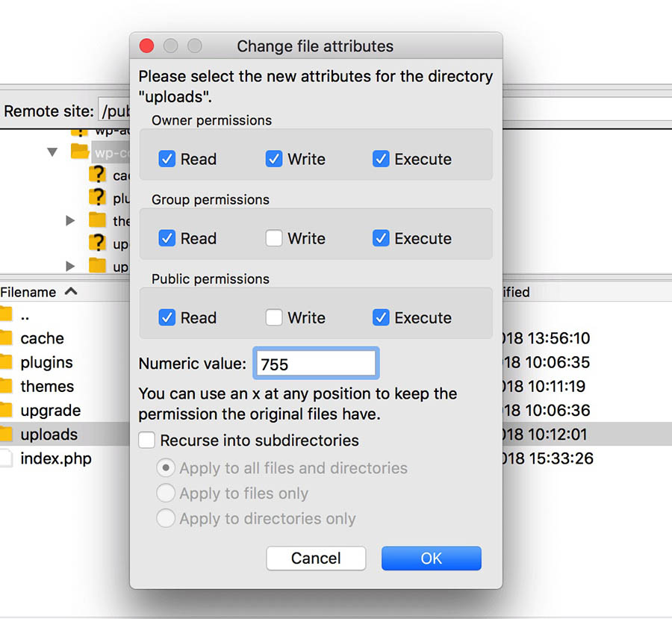Select Apply to directories only option

166,518
